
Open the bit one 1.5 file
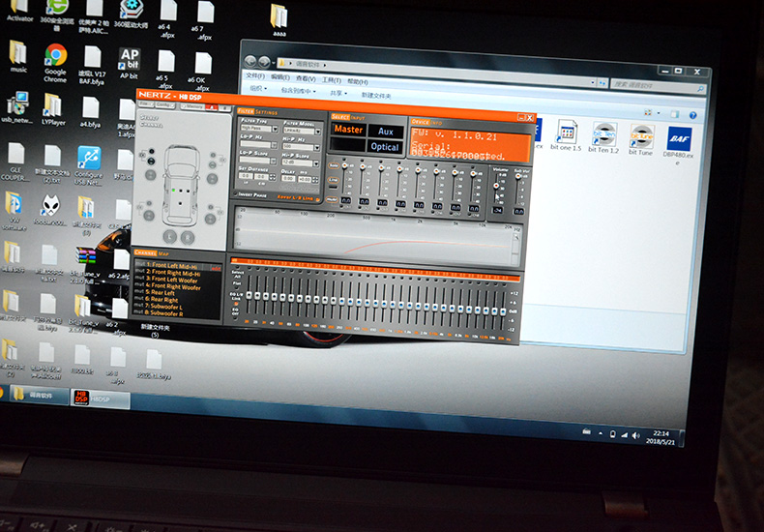(568, 135)
